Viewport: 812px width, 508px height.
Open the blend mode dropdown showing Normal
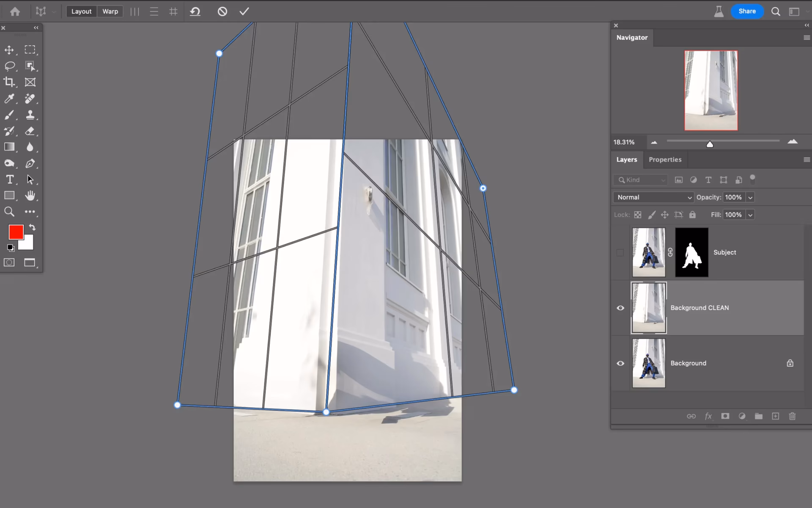pos(653,197)
